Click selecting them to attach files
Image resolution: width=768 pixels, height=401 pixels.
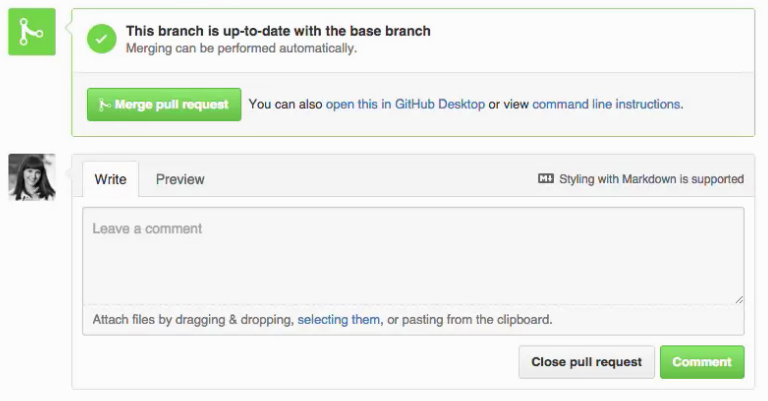(x=338, y=320)
